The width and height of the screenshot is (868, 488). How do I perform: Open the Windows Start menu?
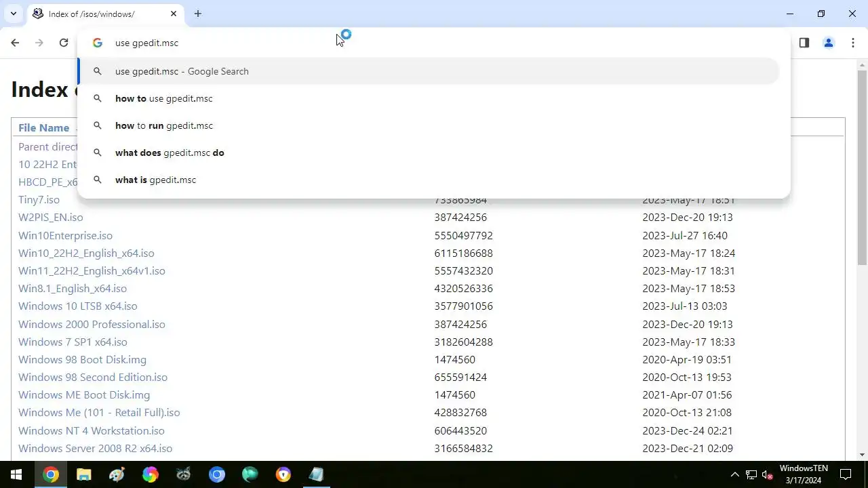(x=16, y=474)
